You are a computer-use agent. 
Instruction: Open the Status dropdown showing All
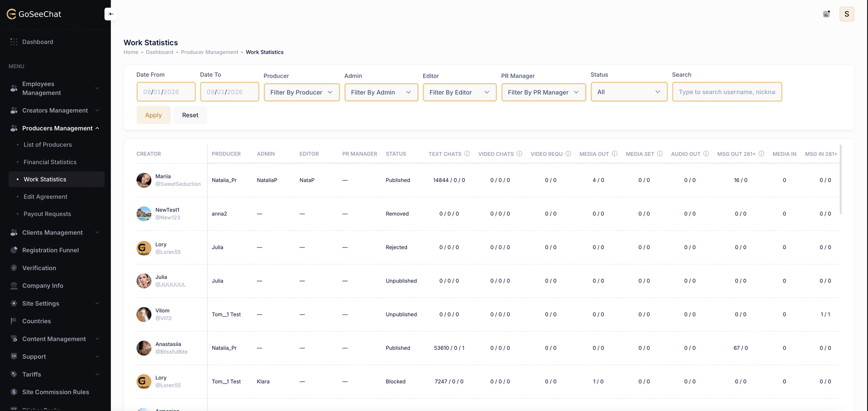click(629, 92)
